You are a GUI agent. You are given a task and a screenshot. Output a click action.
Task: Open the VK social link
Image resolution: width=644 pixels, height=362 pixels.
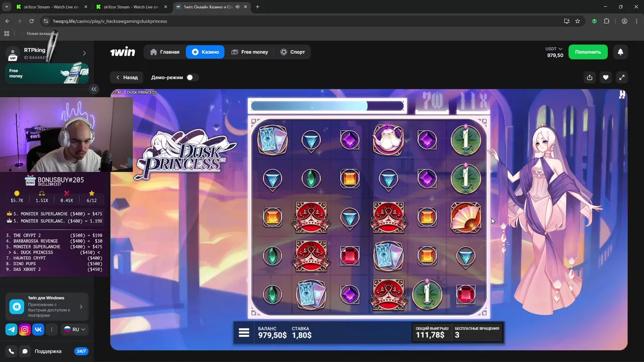(x=38, y=329)
